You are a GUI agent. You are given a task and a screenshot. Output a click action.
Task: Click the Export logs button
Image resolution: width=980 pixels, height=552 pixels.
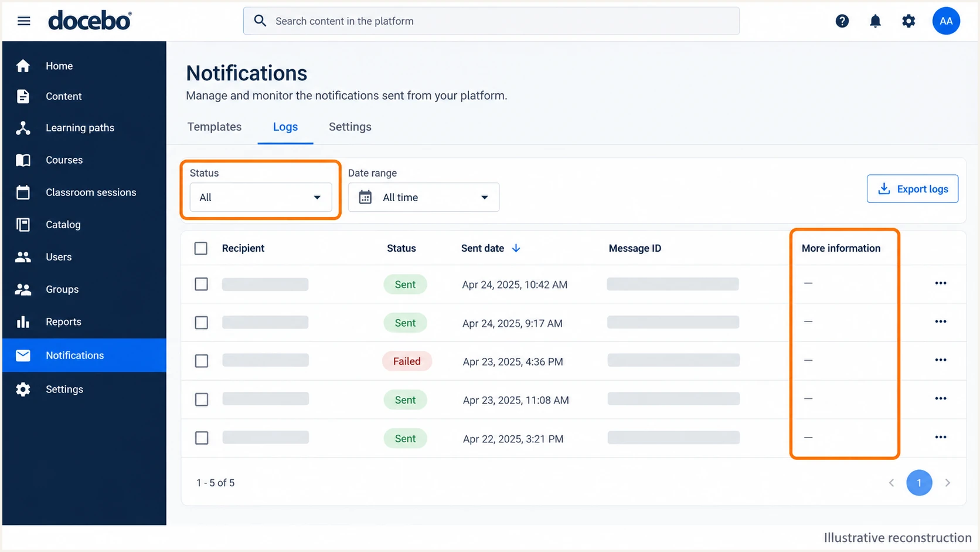coord(913,189)
